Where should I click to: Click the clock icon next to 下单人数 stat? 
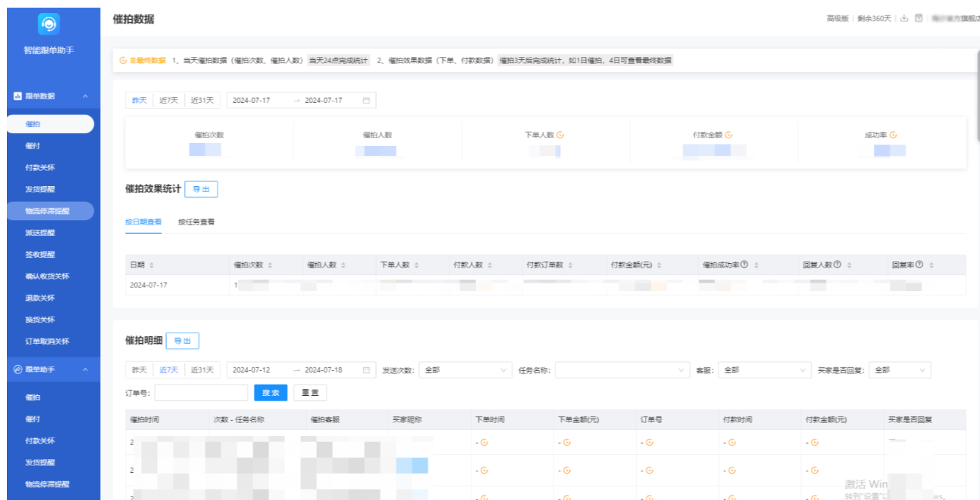(x=560, y=134)
